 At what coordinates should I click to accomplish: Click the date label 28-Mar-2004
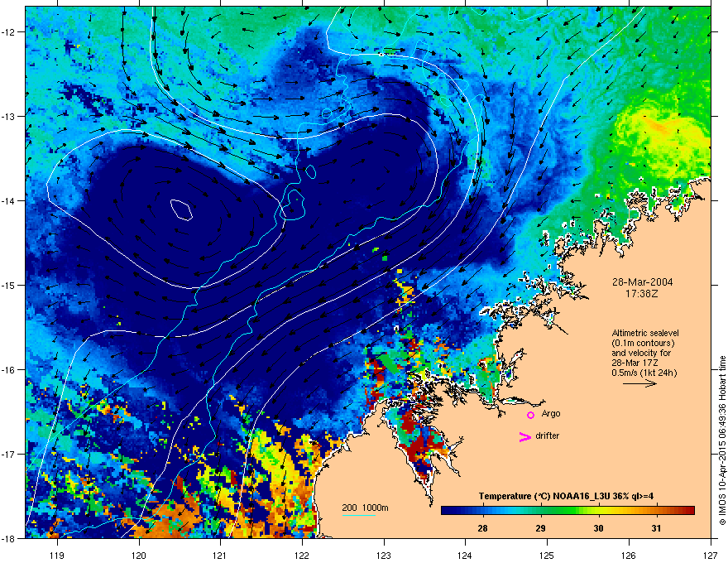[642, 282]
